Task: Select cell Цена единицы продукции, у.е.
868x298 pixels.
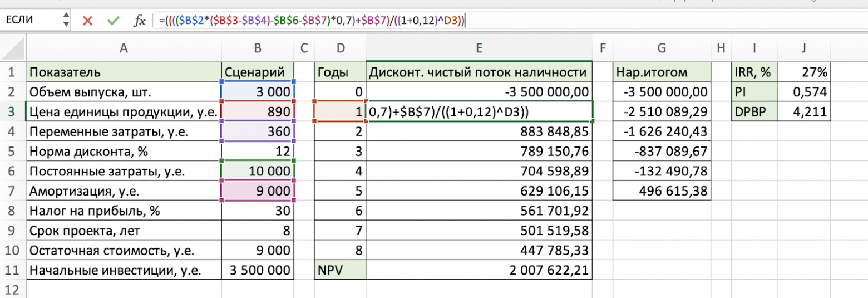Action: pyautogui.click(x=124, y=112)
